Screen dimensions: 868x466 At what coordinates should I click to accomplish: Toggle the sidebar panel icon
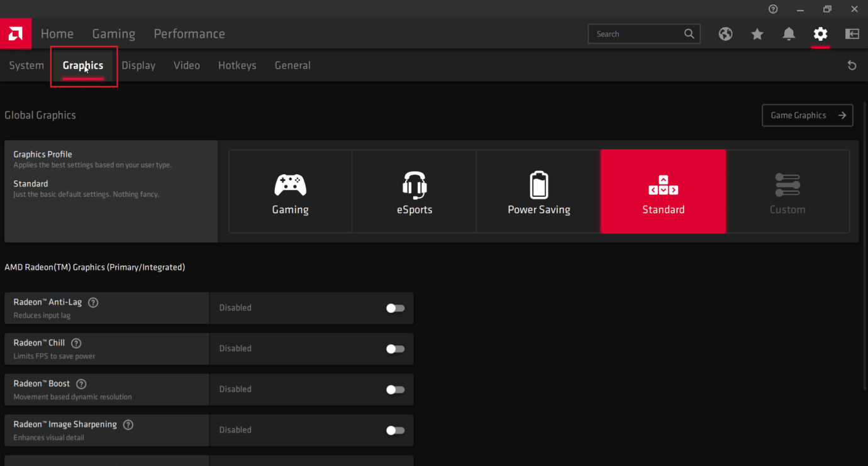852,34
